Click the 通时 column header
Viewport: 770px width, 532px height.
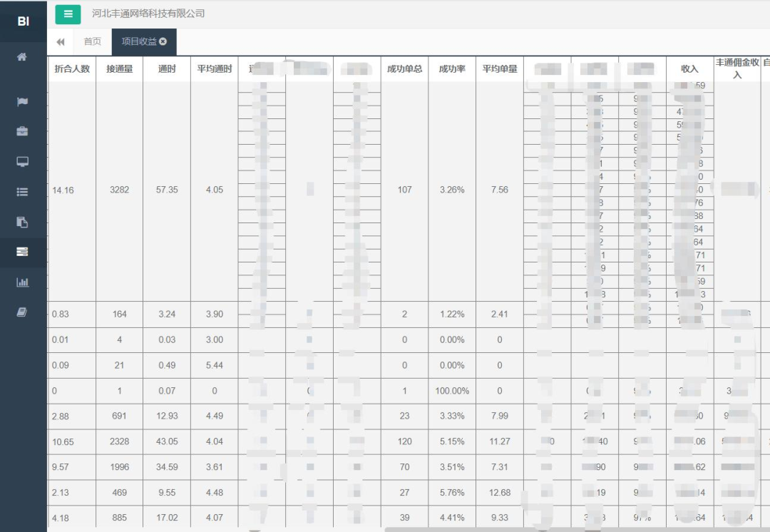167,68
